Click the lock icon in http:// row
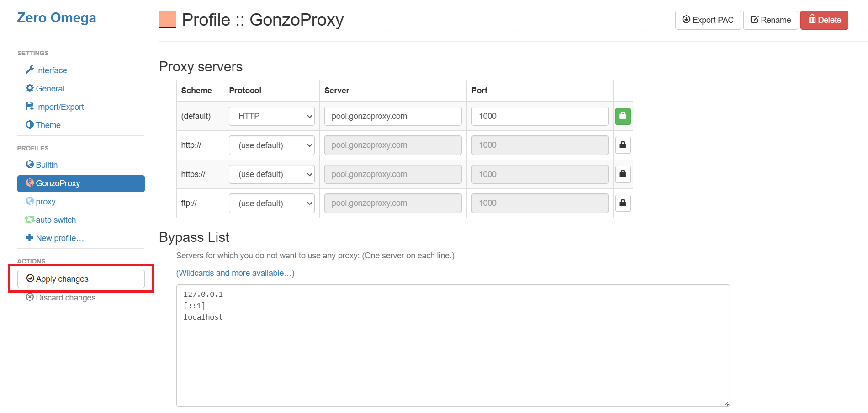The height and width of the screenshot is (413, 868). tap(623, 145)
